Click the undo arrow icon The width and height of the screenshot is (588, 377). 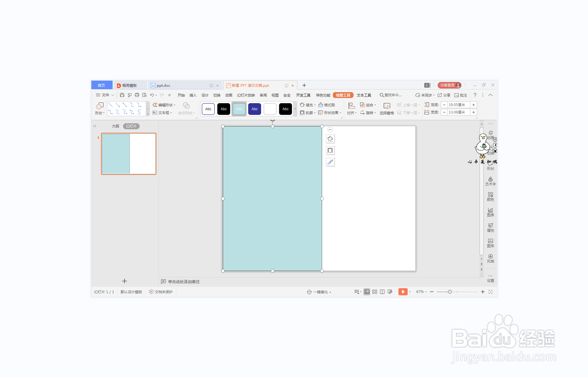152,95
